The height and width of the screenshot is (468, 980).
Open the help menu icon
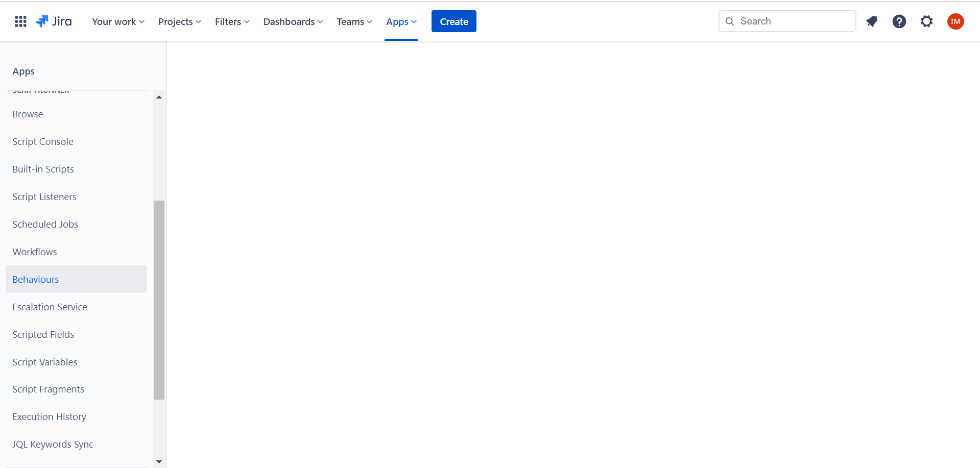pos(899,21)
